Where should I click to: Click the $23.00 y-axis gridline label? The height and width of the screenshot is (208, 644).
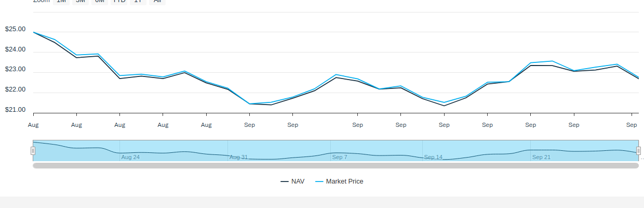click(x=15, y=70)
